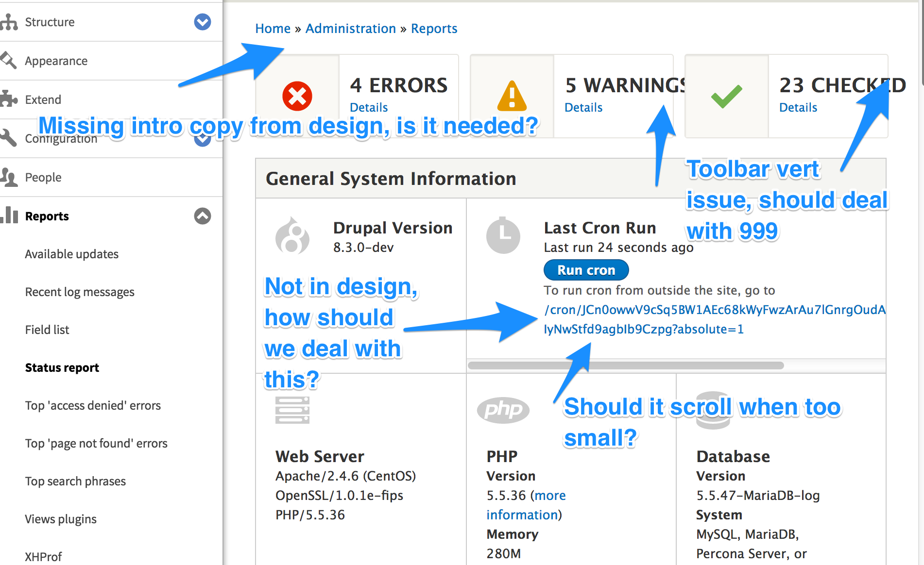This screenshot has width=924, height=565.
Task: Click the General System Information heading
Action: click(391, 179)
